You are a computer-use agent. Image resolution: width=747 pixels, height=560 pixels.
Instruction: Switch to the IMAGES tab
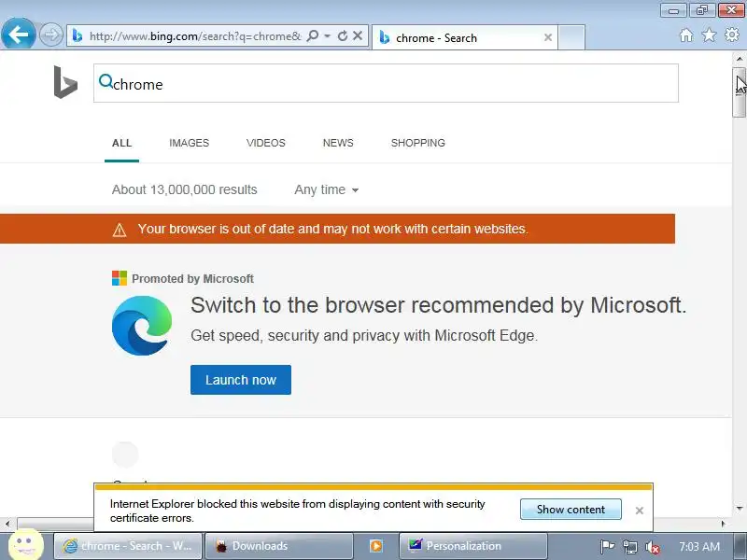click(x=190, y=143)
